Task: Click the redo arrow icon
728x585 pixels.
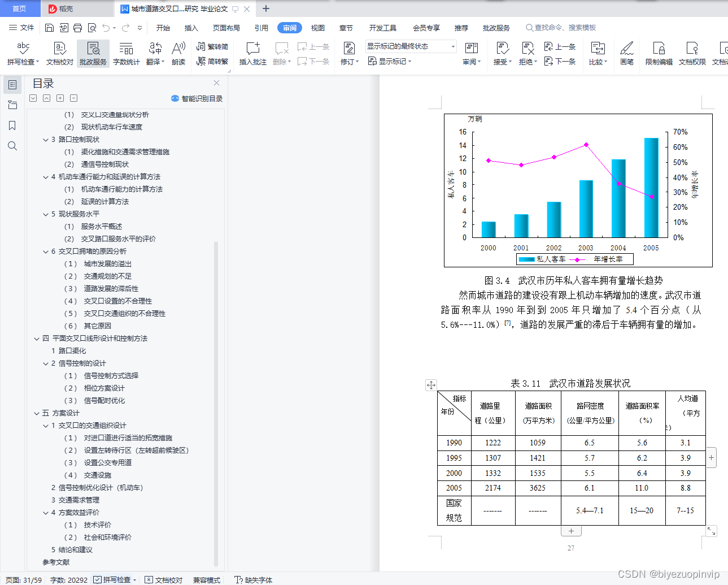Action: 125,28
